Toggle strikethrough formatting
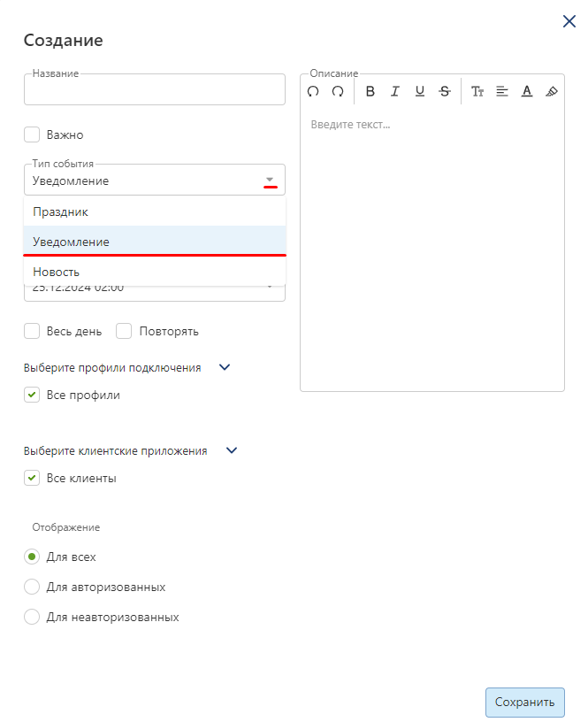This screenshot has height=722, width=588. click(x=445, y=92)
